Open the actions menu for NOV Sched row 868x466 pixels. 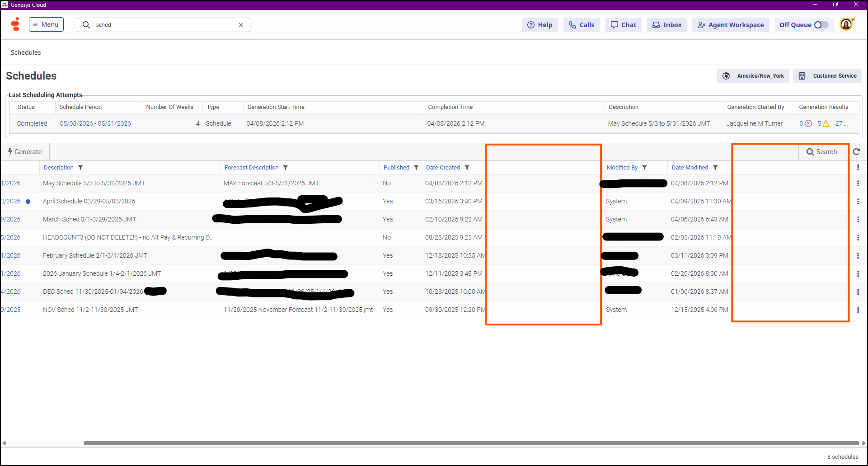click(x=858, y=310)
